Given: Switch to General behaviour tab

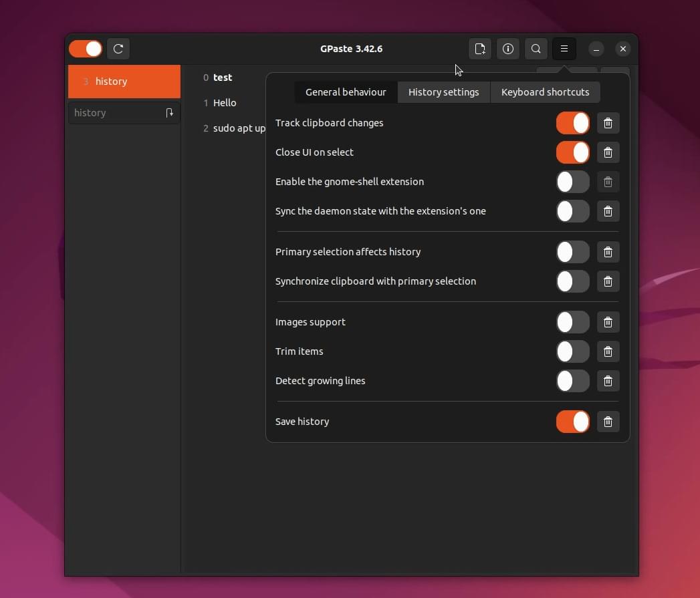Looking at the screenshot, I should pyautogui.click(x=346, y=92).
